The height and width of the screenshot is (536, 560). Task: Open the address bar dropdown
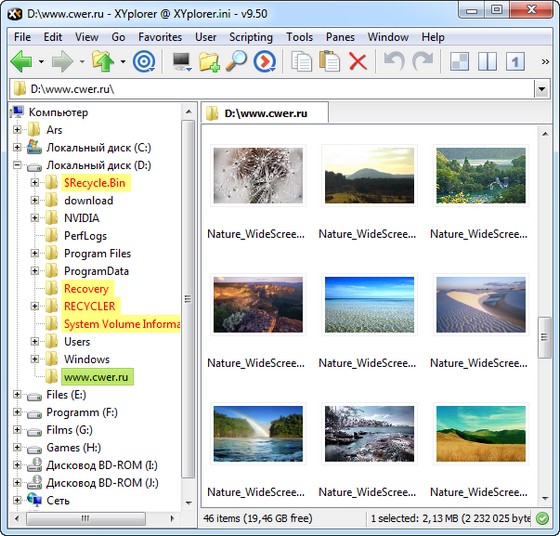(x=541, y=89)
